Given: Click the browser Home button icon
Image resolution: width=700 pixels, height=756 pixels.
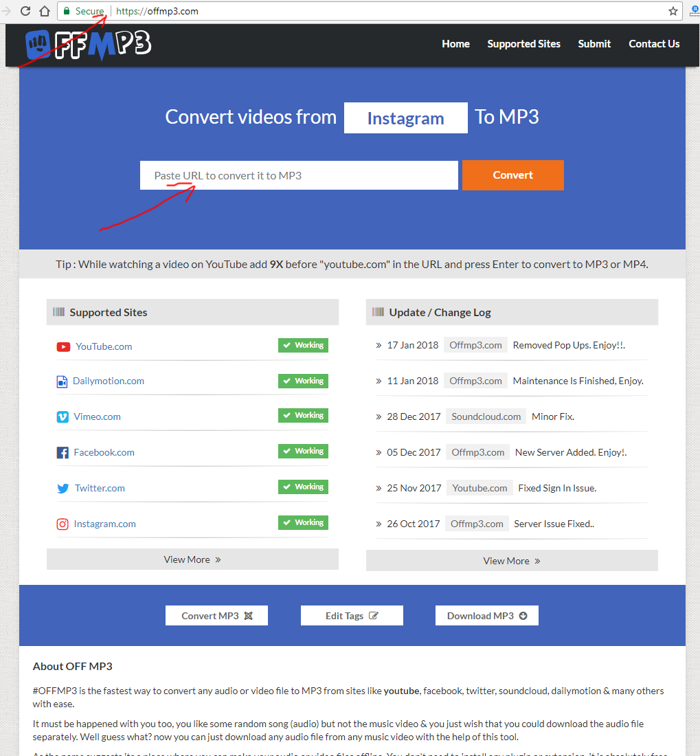Looking at the screenshot, I should (x=45, y=11).
